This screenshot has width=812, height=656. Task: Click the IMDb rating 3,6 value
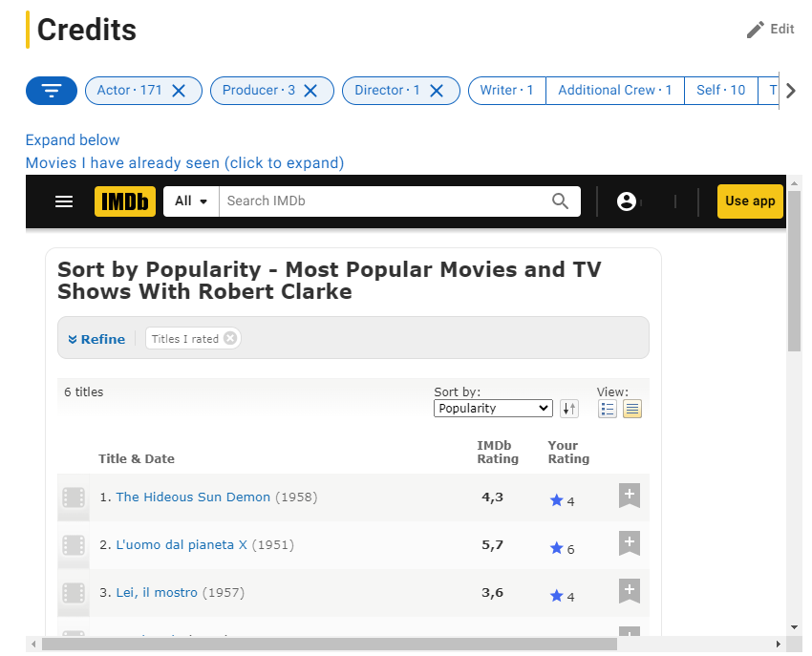(x=492, y=592)
